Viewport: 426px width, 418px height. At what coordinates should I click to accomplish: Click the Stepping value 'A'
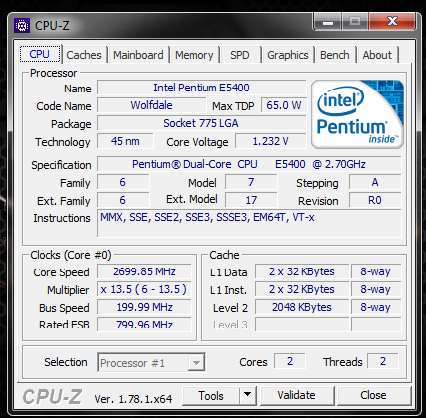[375, 182]
